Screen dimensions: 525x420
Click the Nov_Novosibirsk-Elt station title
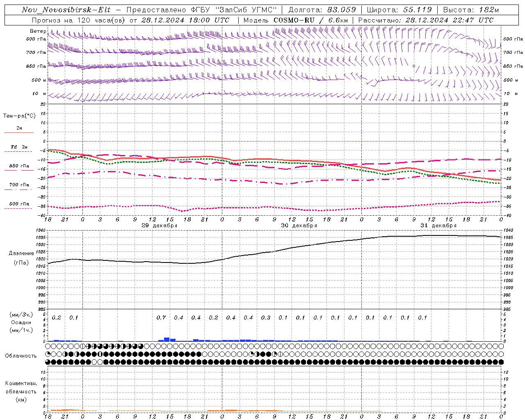66,10
